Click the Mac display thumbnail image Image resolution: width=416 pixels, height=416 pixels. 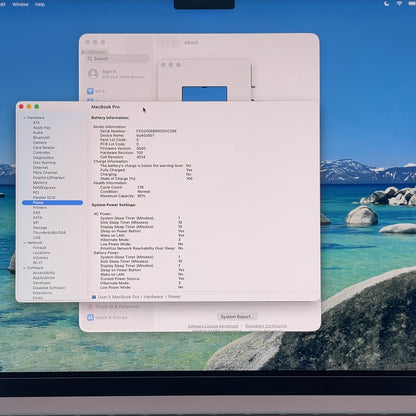[204, 94]
